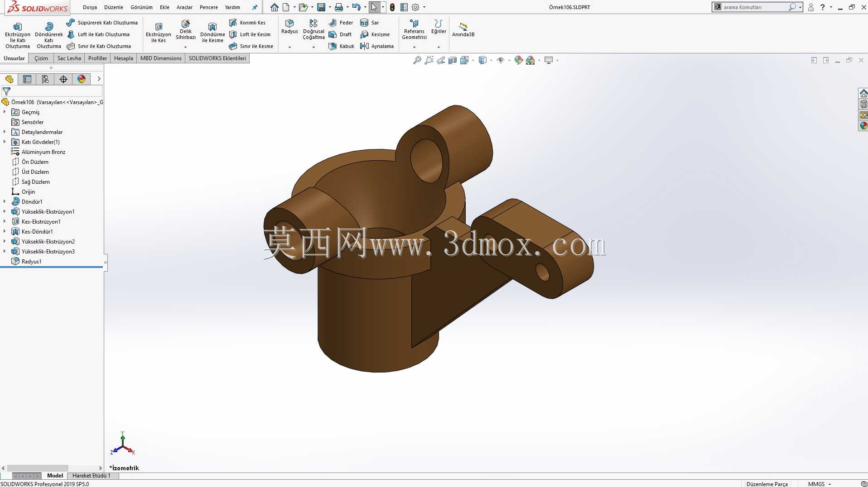Expand the Katı Gövdeler(1) folder
This screenshot has height=487, width=868.
(x=5, y=142)
